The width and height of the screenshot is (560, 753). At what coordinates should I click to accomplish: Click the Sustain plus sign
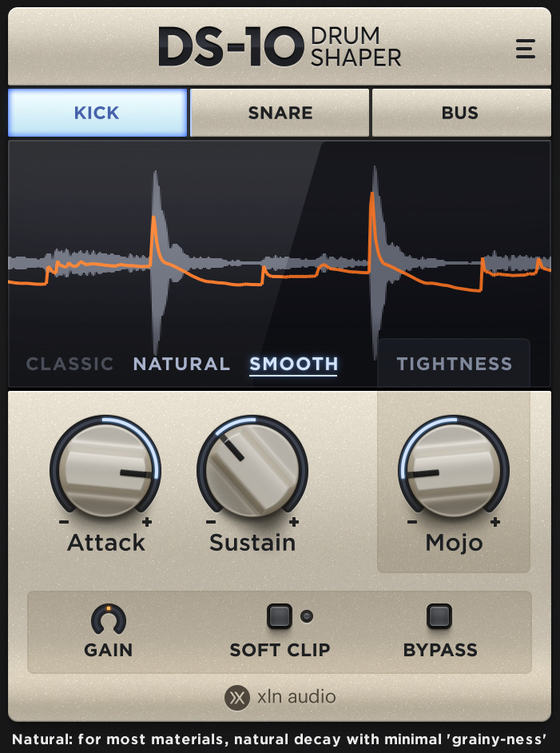(x=294, y=522)
